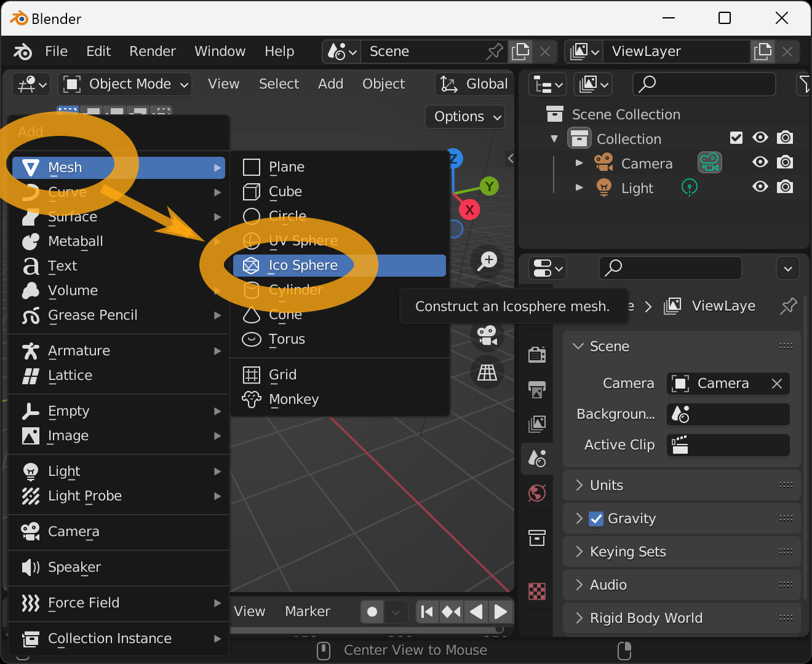Viewport: 812px width, 664px height.
Task: Add a Monkey mesh
Action: (x=340, y=400)
